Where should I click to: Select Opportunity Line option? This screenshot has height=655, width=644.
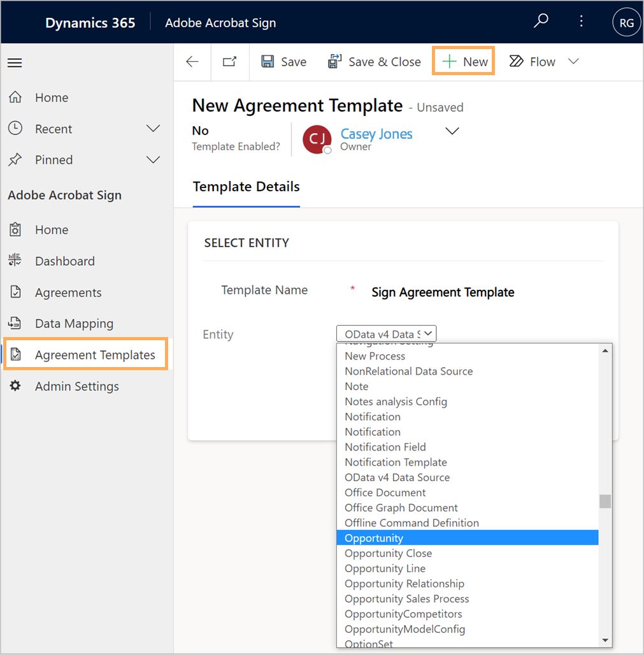468,568
